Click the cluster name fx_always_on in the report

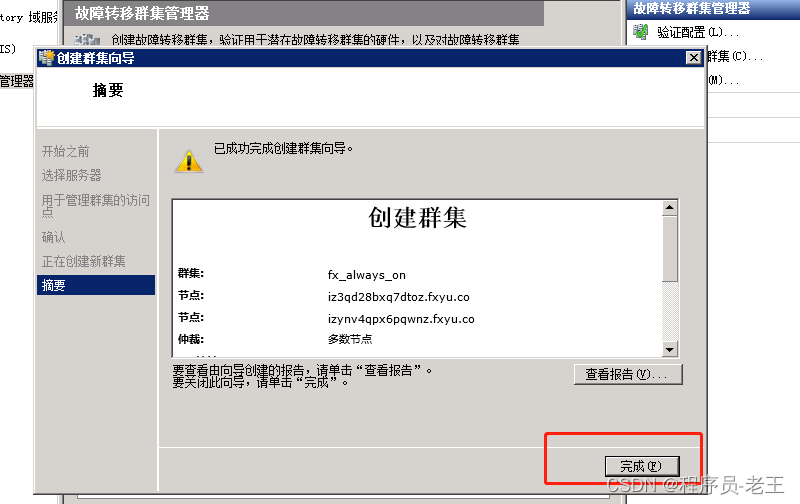click(366, 275)
